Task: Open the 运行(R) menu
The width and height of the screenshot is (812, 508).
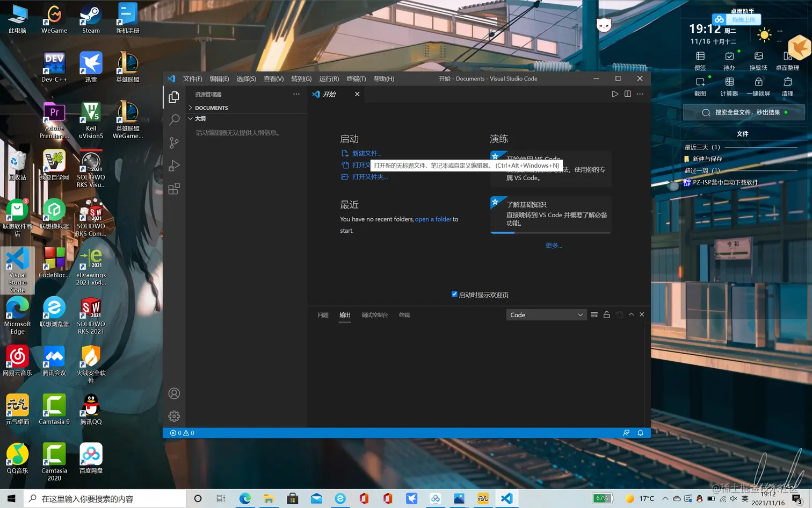Action: 329,78
